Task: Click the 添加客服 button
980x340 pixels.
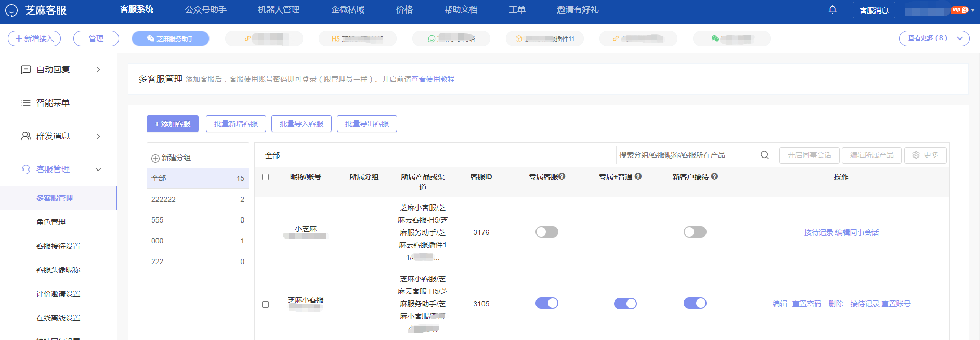Action: point(173,124)
